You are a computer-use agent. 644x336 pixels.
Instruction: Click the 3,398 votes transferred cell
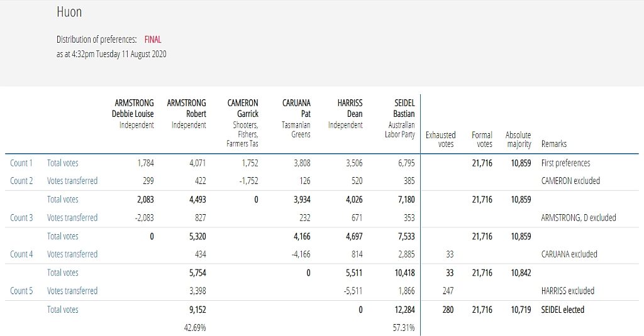point(197,291)
